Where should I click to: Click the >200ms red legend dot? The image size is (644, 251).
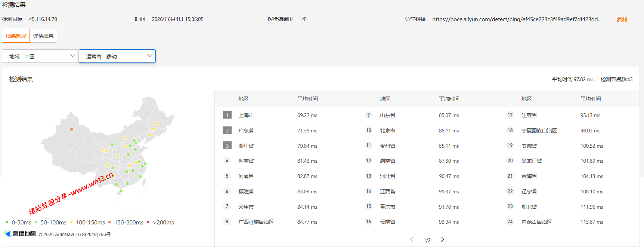(x=148, y=222)
